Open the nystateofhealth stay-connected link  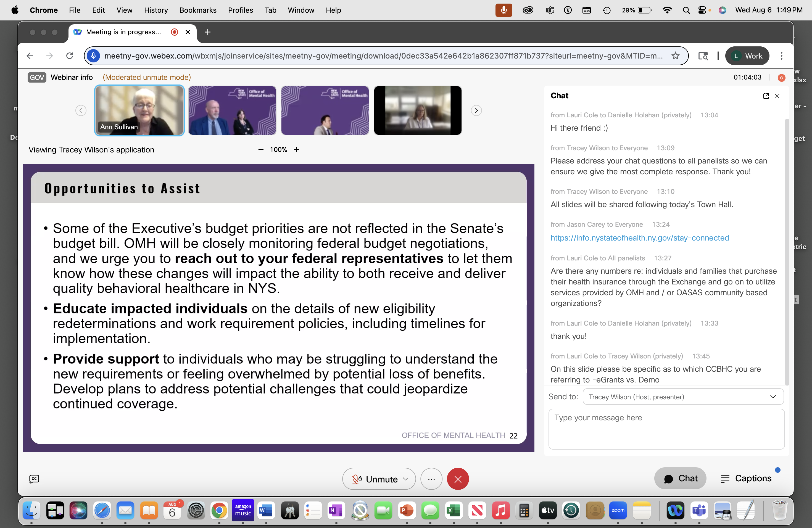[639, 238]
